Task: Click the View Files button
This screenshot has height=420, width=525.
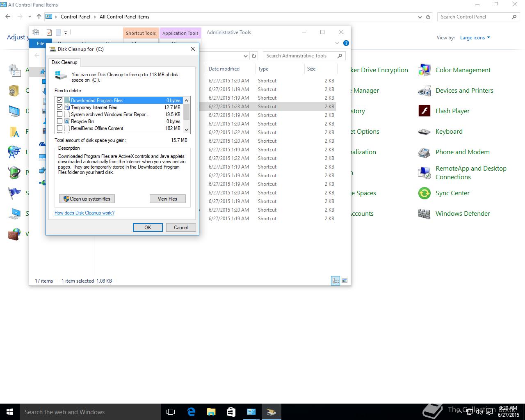Action: coord(167,199)
